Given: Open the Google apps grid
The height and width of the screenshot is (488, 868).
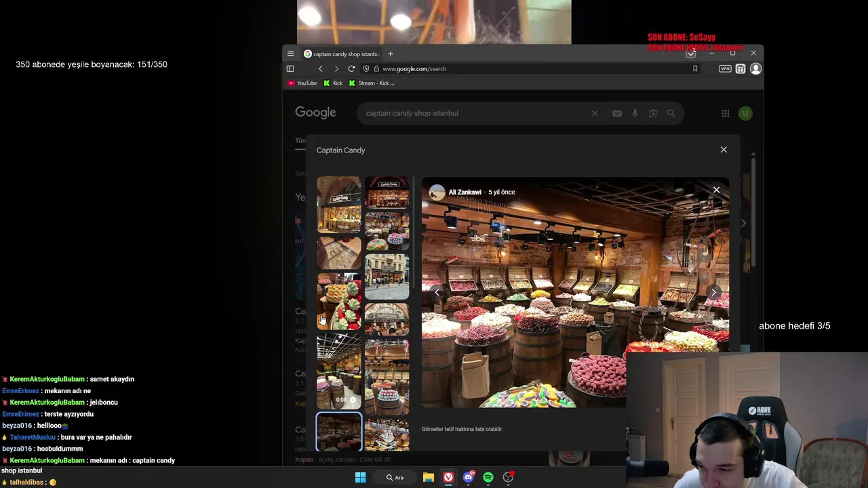Looking at the screenshot, I should [725, 113].
